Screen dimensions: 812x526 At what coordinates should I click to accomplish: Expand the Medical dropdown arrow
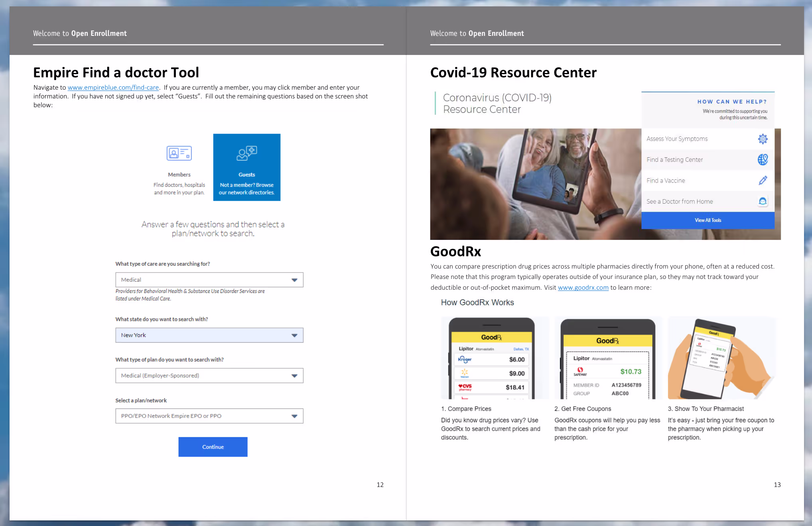tap(294, 280)
